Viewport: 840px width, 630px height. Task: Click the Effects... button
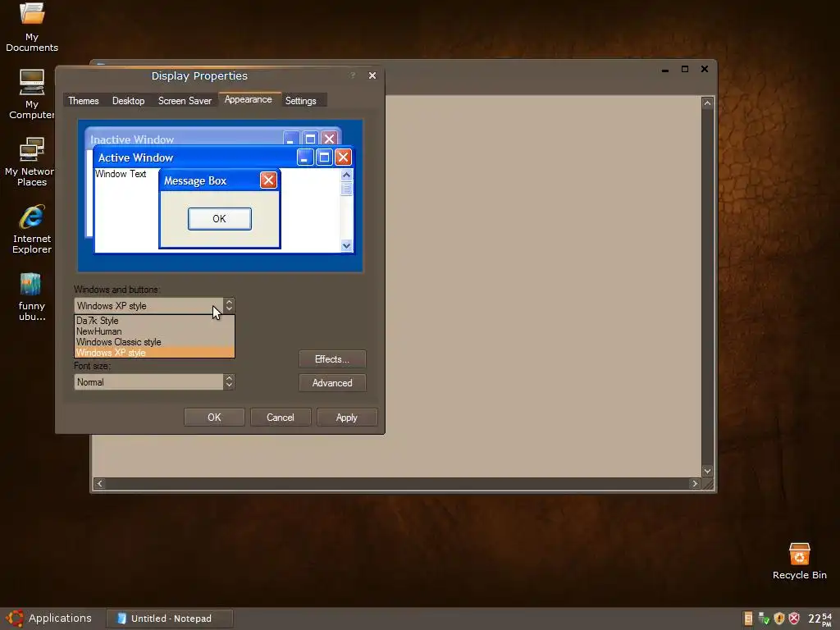click(332, 359)
